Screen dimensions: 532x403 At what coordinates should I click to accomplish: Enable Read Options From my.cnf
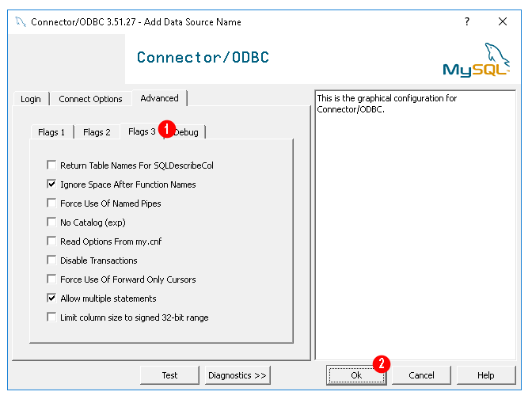51,241
